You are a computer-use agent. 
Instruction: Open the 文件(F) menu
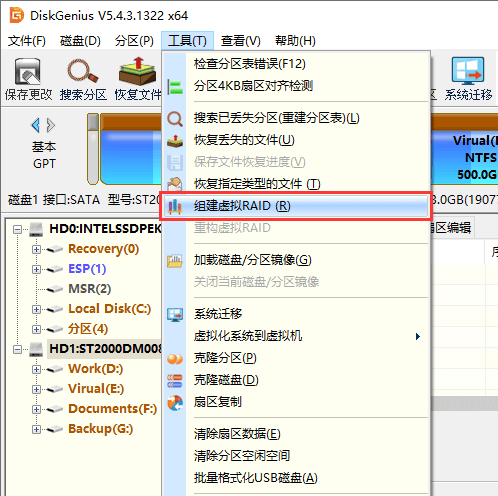pos(27,41)
